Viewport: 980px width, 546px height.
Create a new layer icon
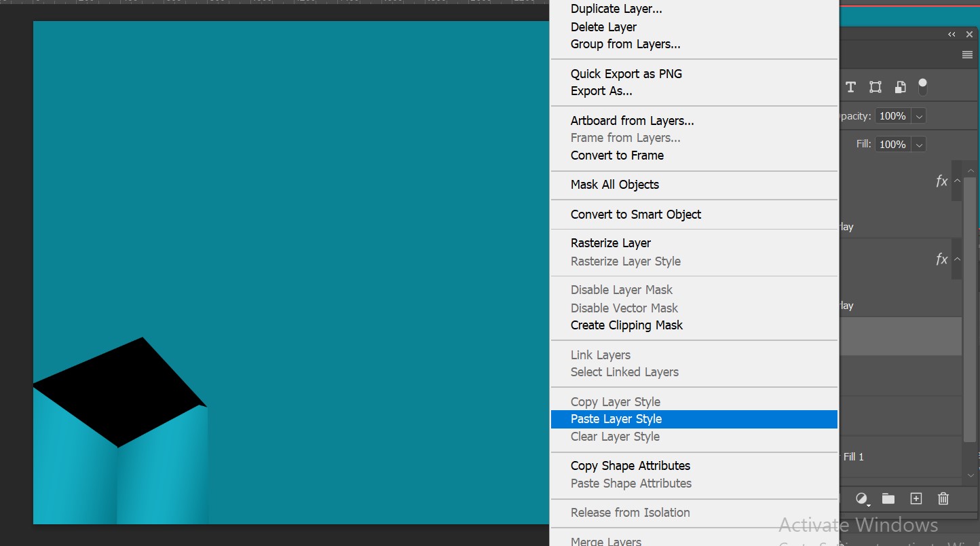click(x=916, y=499)
